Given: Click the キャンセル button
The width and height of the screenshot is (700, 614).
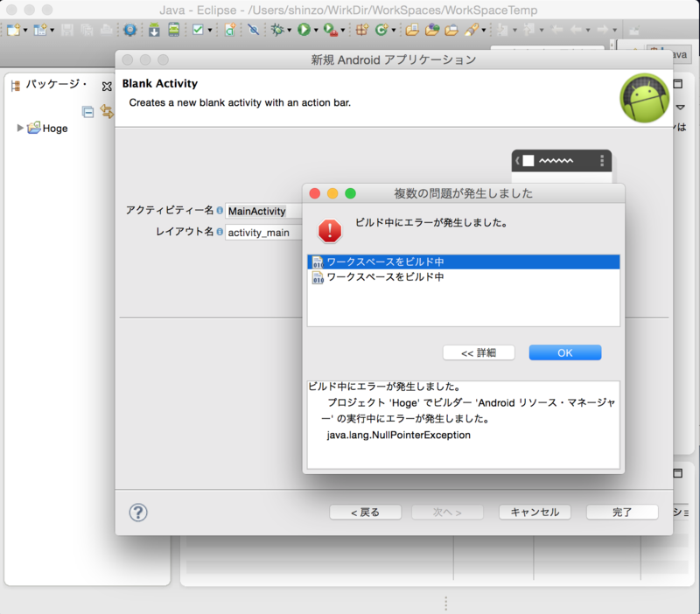Looking at the screenshot, I should pos(535,513).
